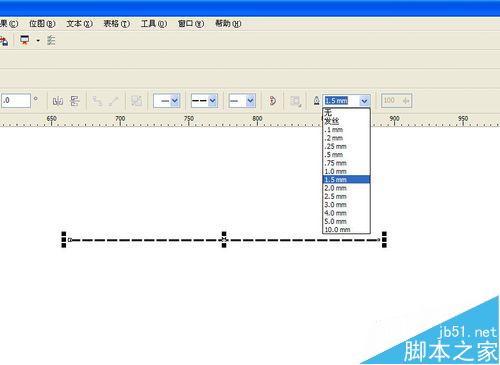
Task: Click the rotation angle input field
Action: tap(16, 100)
